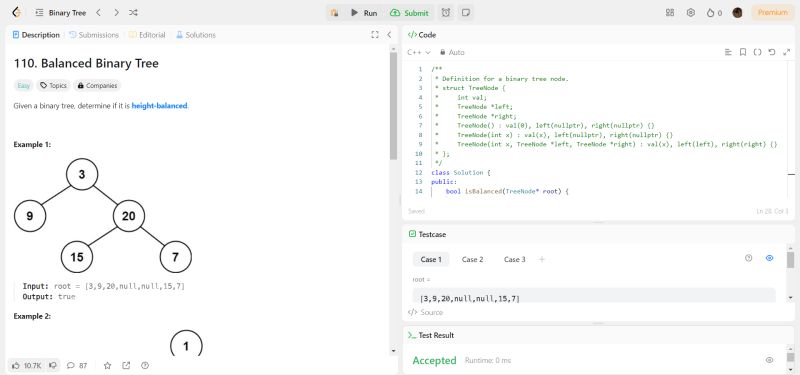This screenshot has width=800, height=375.
Task: Click the Test Result panel tab
Action: tap(431, 335)
